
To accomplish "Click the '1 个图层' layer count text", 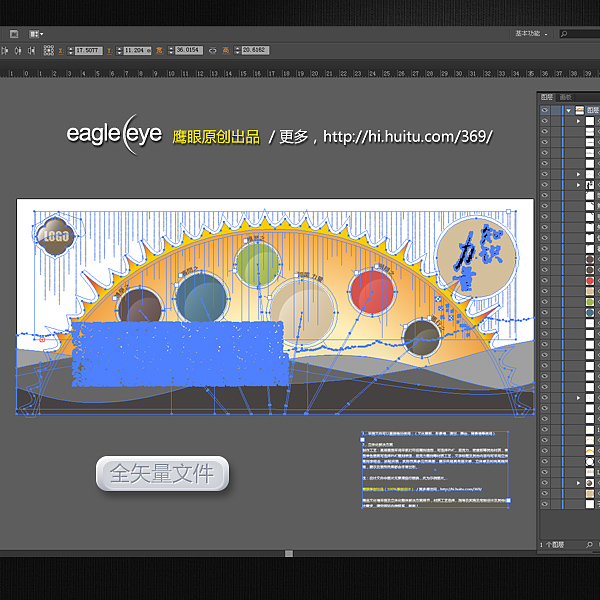I will pos(552,545).
